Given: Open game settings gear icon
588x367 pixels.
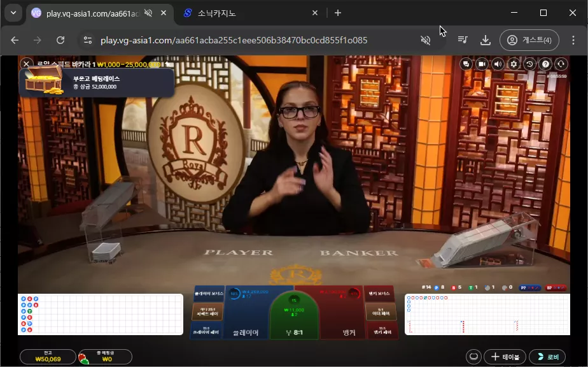Looking at the screenshot, I should tap(514, 64).
